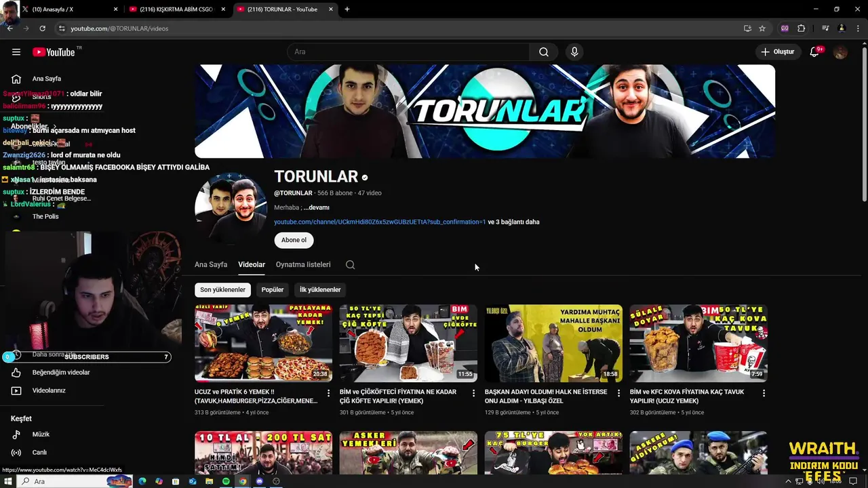This screenshot has height=488, width=868.
Task: Open Beğendiğim videolar in the sidebar
Action: (x=61, y=373)
